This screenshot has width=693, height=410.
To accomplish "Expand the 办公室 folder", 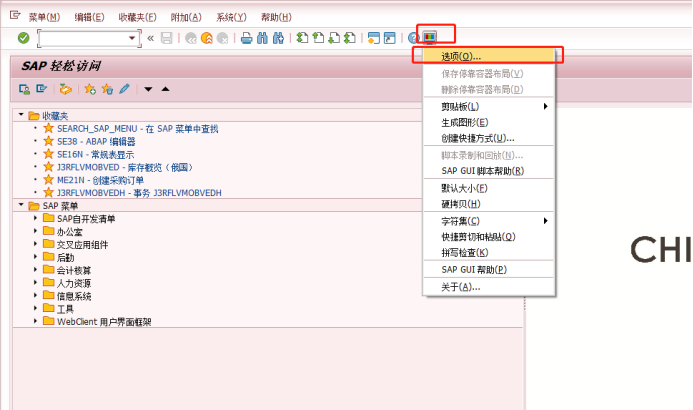I will tap(35, 231).
